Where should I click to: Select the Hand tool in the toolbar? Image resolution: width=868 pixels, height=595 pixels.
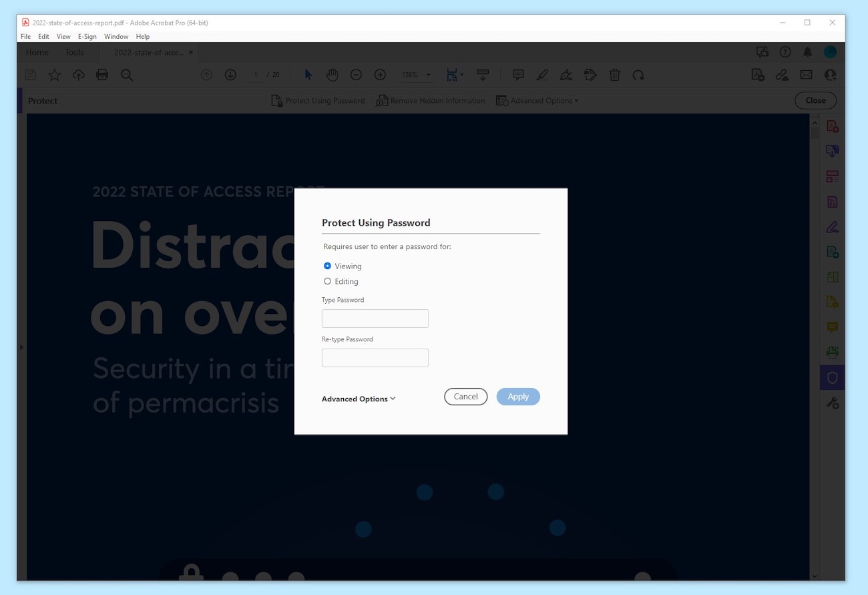point(332,75)
